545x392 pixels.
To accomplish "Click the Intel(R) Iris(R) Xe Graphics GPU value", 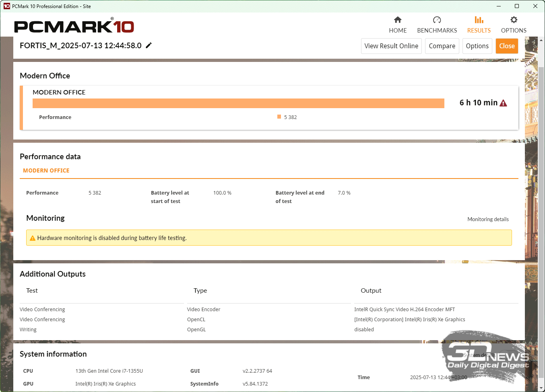I will [x=105, y=384].
